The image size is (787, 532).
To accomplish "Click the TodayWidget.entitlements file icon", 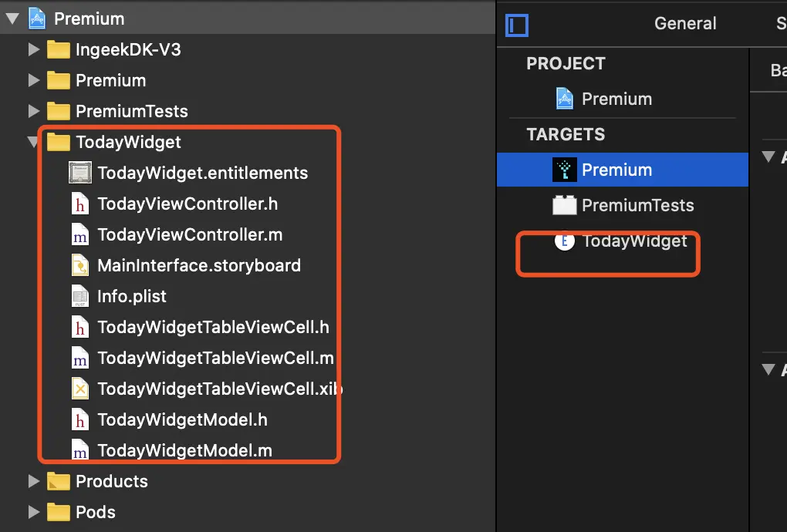I will coord(79,173).
